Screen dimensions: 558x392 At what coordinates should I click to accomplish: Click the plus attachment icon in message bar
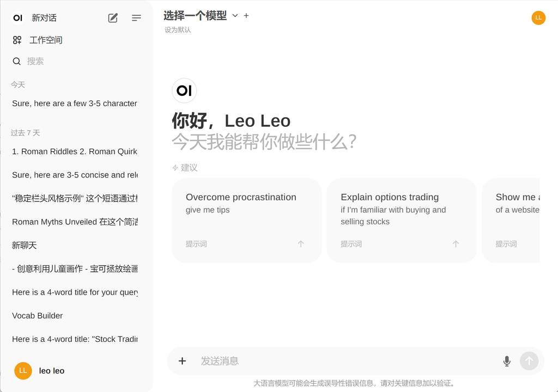point(183,361)
